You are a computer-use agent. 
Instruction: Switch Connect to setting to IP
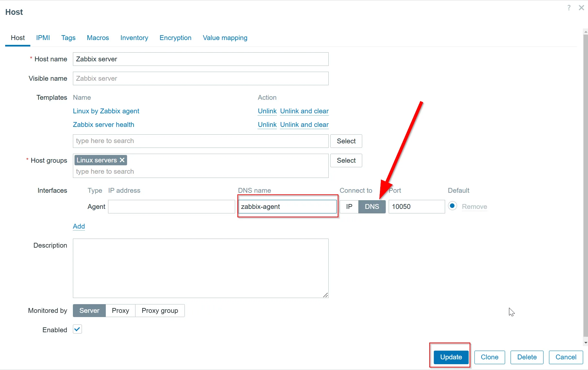[349, 207]
